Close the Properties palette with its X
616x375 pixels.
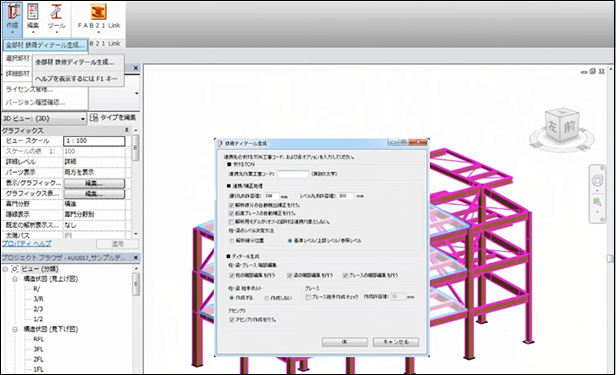coord(136,68)
